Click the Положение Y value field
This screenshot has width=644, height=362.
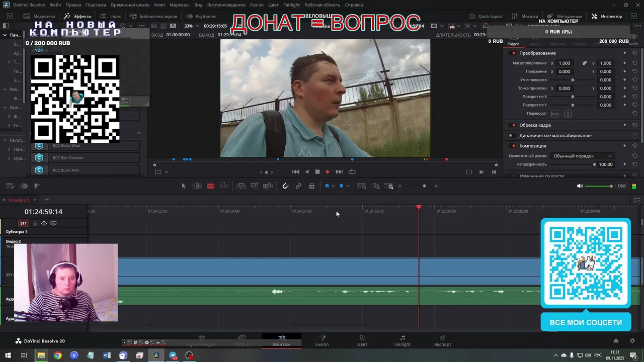(x=606, y=72)
